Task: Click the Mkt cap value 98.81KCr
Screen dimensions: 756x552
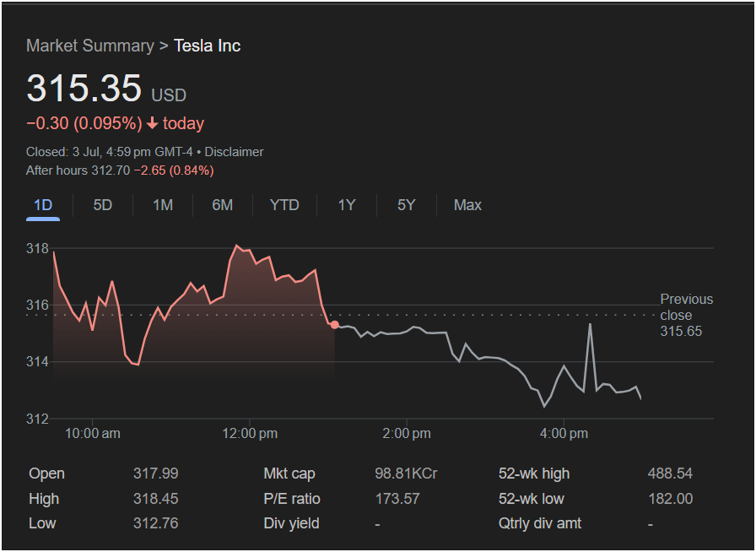Action: tap(406, 474)
